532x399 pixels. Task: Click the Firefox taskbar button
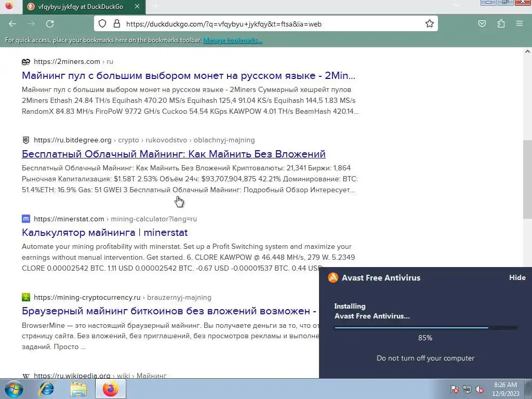coord(111,389)
